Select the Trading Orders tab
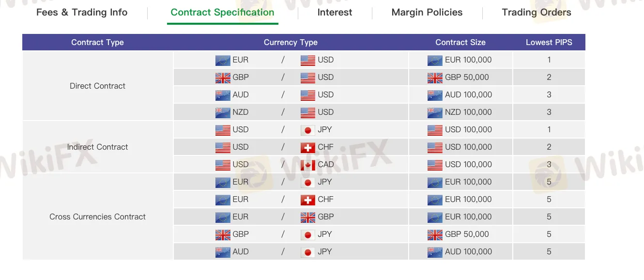This screenshot has width=644, height=280. click(536, 13)
